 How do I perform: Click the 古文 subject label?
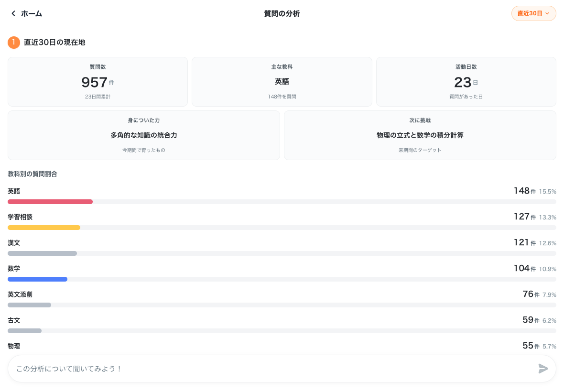click(x=14, y=320)
